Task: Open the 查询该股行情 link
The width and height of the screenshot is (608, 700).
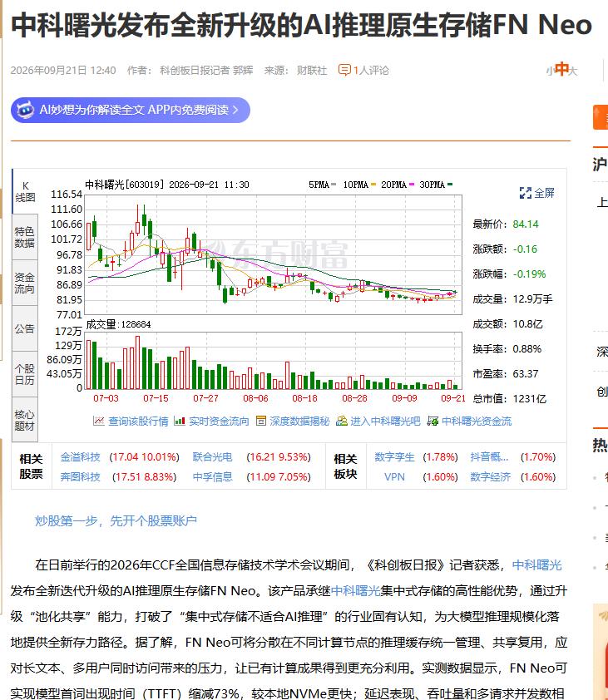Action: [138, 421]
